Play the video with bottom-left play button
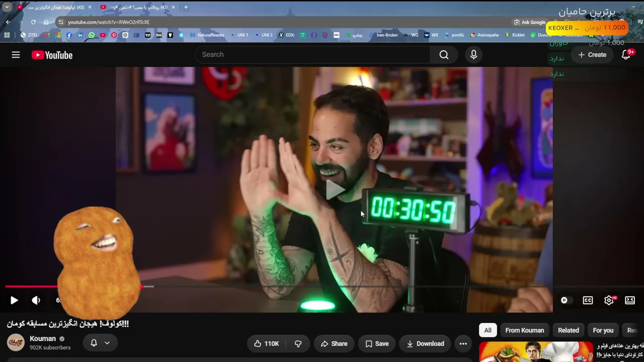Screen dimensions: 644x362 point(14,300)
